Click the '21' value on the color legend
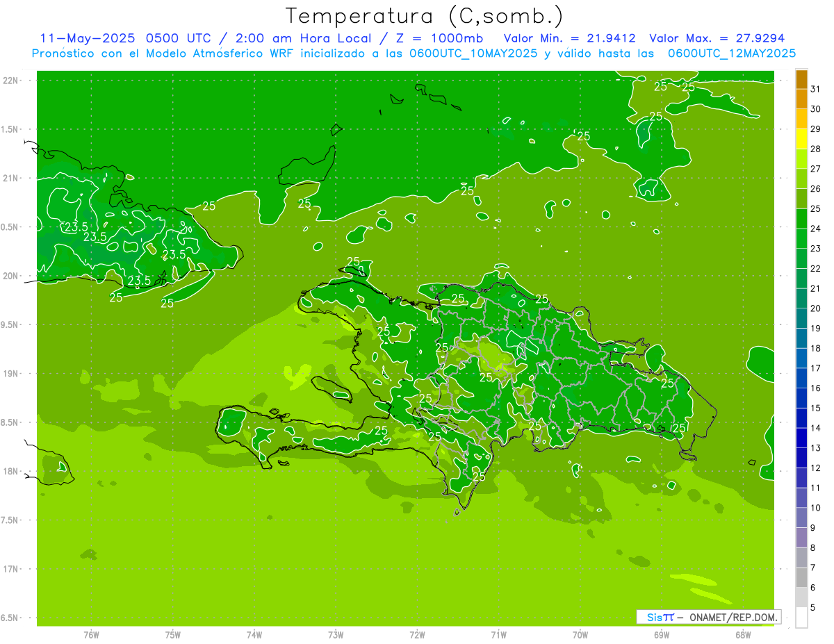Screen dimensions: 834x644 tap(816, 288)
